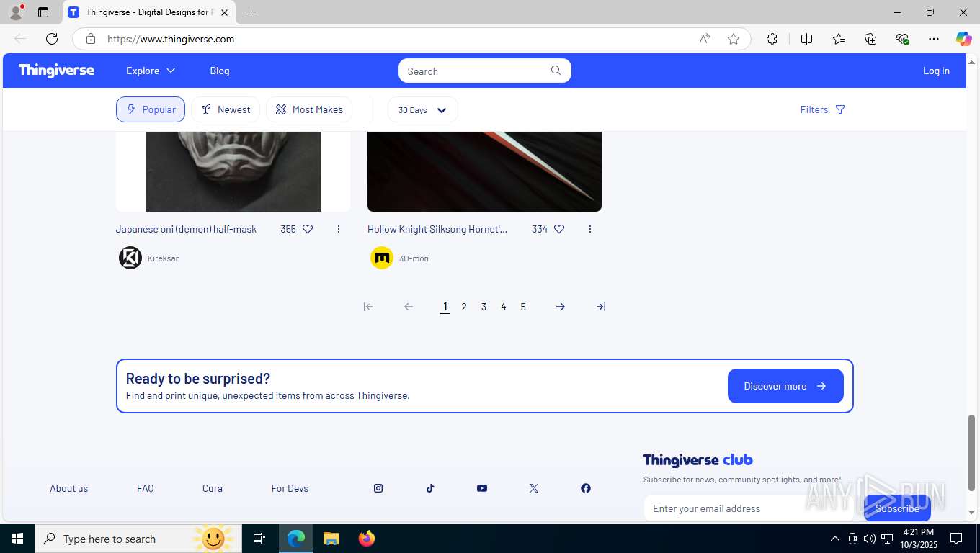
Task: Open Thingiverse X profile
Action: tap(534, 488)
